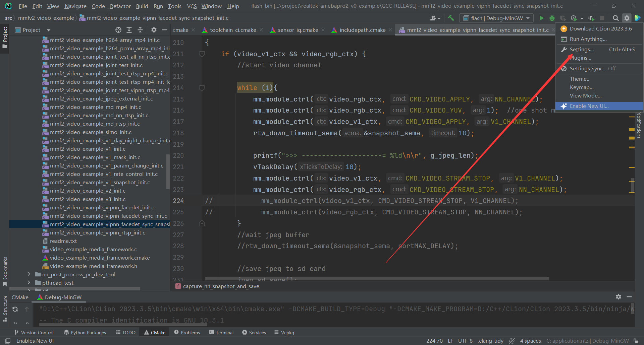The height and width of the screenshot is (345, 644).
Task: Select Run Anything... menu item
Action: pyautogui.click(x=599, y=39)
